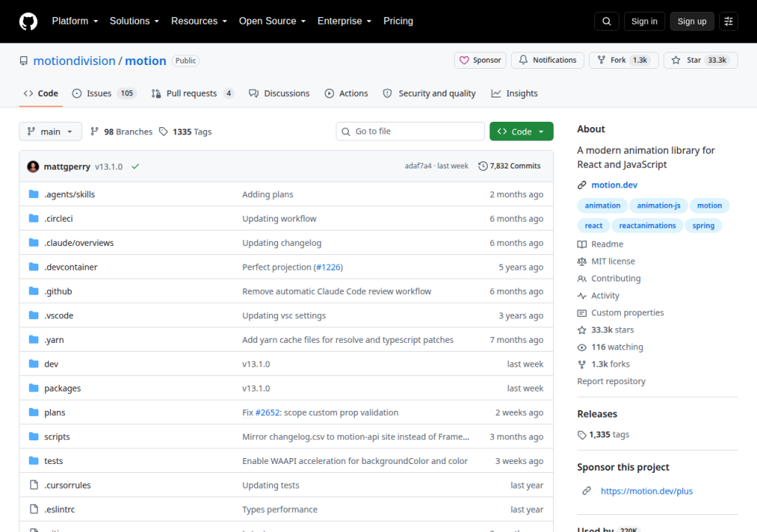This screenshot has height=532, width=757.
Task: Click the .yarn folder icon
Action: [33, 339]
